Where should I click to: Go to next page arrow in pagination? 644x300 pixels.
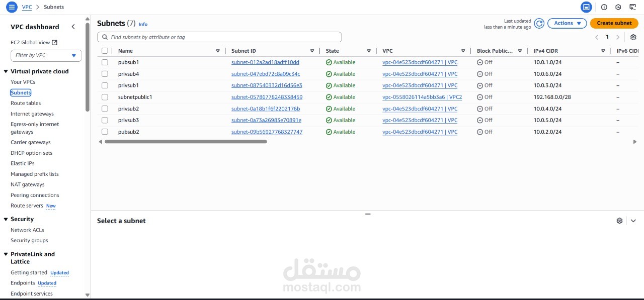(618, 37)
